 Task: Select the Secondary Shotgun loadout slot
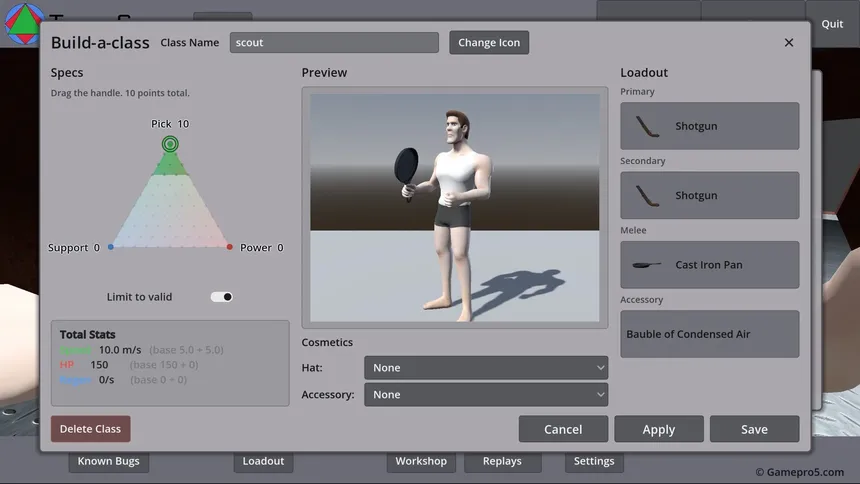(710, 196)
